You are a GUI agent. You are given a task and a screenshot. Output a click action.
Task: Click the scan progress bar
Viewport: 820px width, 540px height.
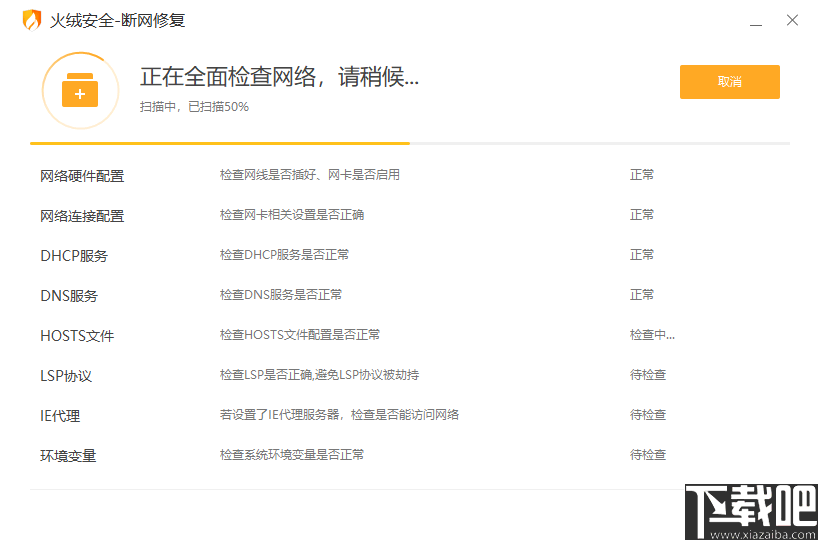click(410, 143)
